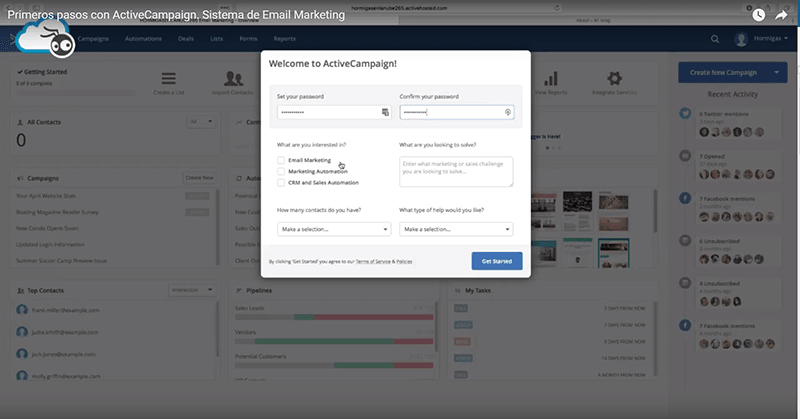Click the 6 Unsubscribed activity icon
This screenshot has width=800, height=419.
[685, 240]
